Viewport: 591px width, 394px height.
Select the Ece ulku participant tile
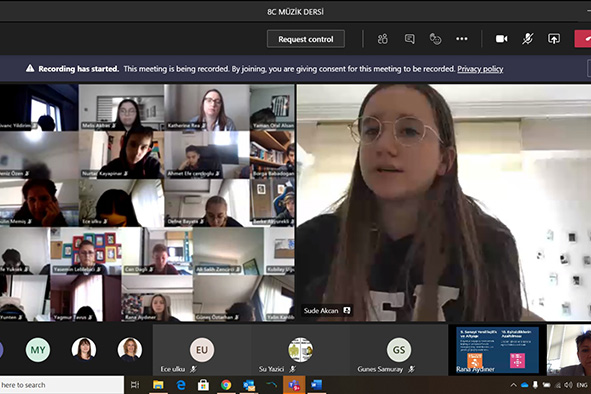tap(202, 350)
